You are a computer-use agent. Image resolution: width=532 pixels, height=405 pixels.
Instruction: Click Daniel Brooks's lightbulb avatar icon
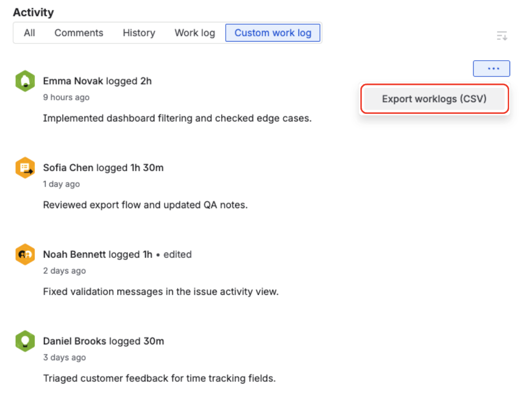[25, 341]
